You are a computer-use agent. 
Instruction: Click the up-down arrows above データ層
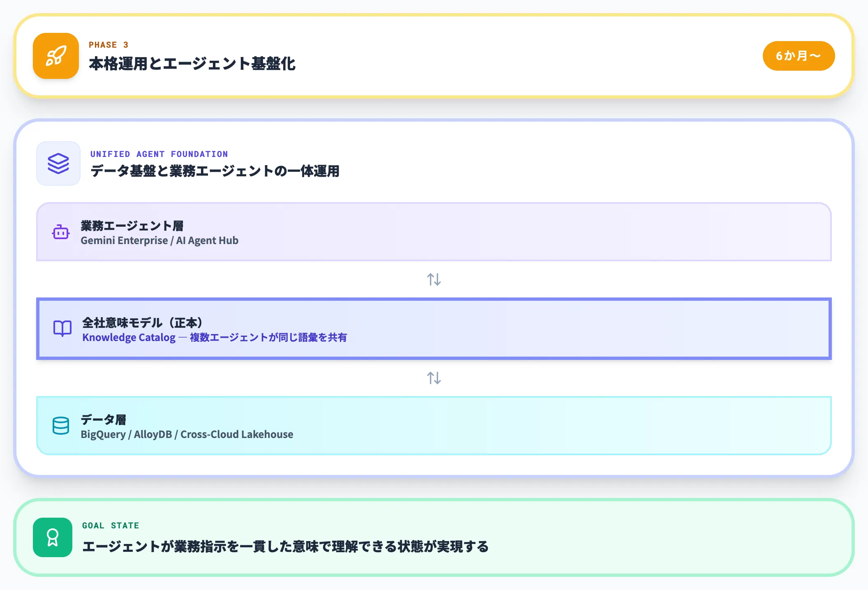coord(434,378)
